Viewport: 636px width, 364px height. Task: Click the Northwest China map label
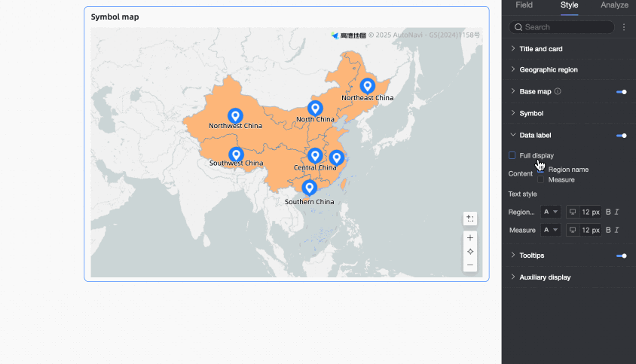[235, 126]
